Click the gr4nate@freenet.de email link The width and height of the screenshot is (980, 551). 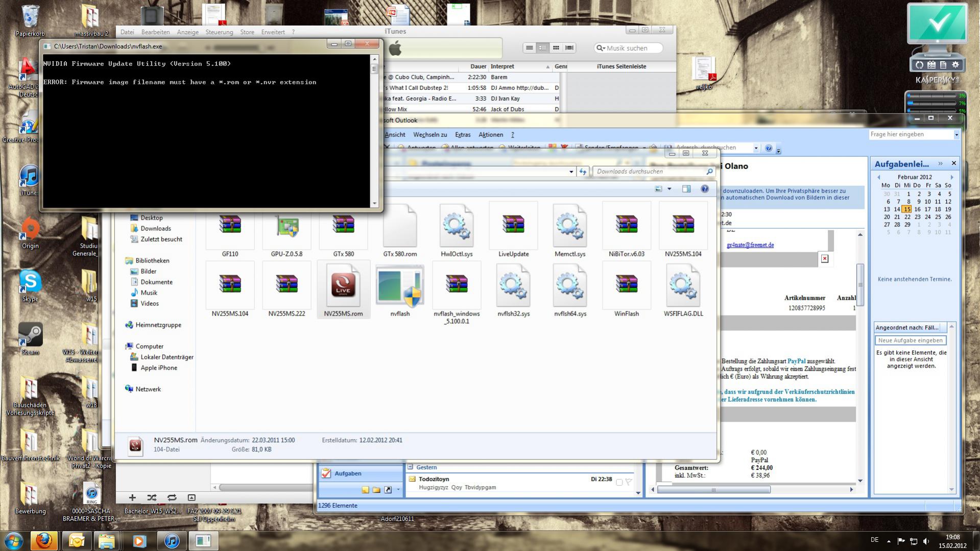pyautogui.click(x=750, y=245)
